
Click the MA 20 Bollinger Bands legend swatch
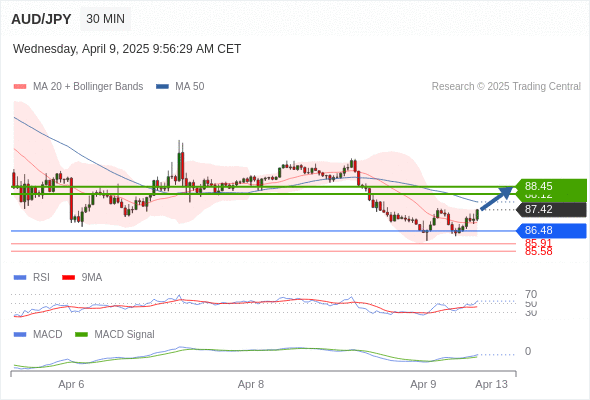click(20, 87)
